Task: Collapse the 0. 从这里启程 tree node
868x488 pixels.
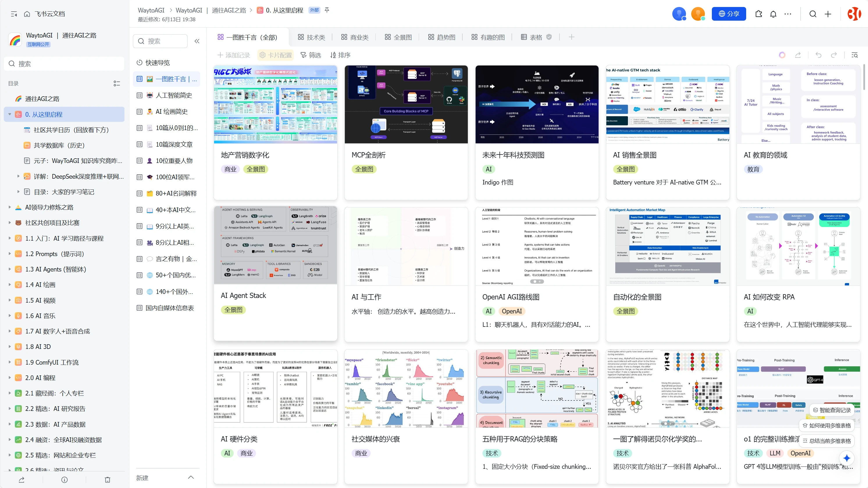Action: tap(10, 114)
